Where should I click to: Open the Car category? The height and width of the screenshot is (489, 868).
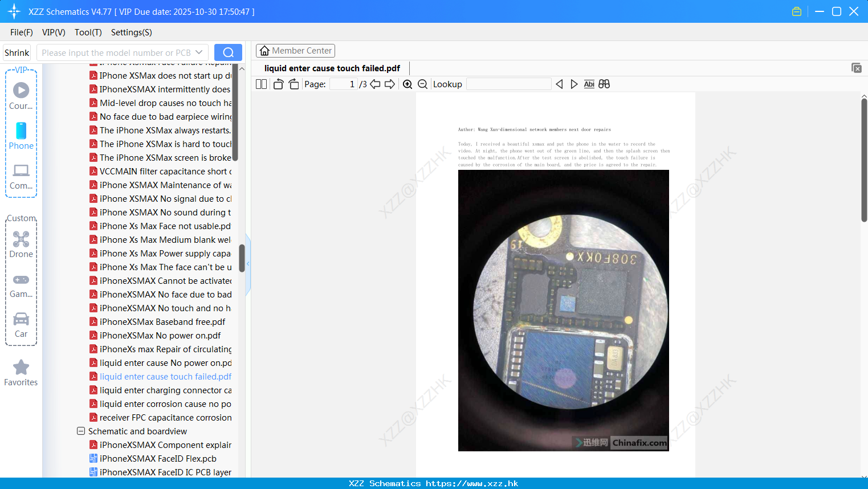pyautogui.click(x=21, y=325)
